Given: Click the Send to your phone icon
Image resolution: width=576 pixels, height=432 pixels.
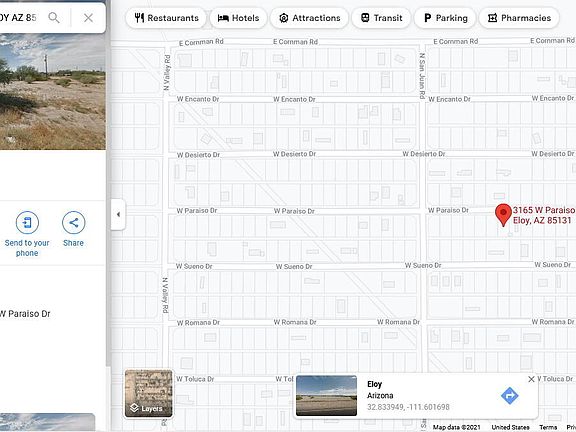Looking at the screenshot, I should (27, 222).
